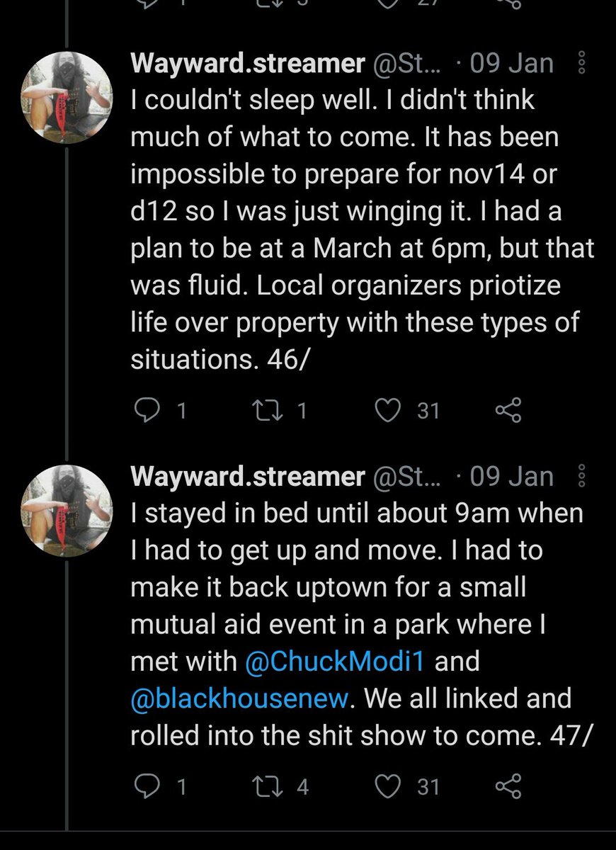Share the tweet numbered 47/
This screenshot has width=616, height=850.
(507, 786)
